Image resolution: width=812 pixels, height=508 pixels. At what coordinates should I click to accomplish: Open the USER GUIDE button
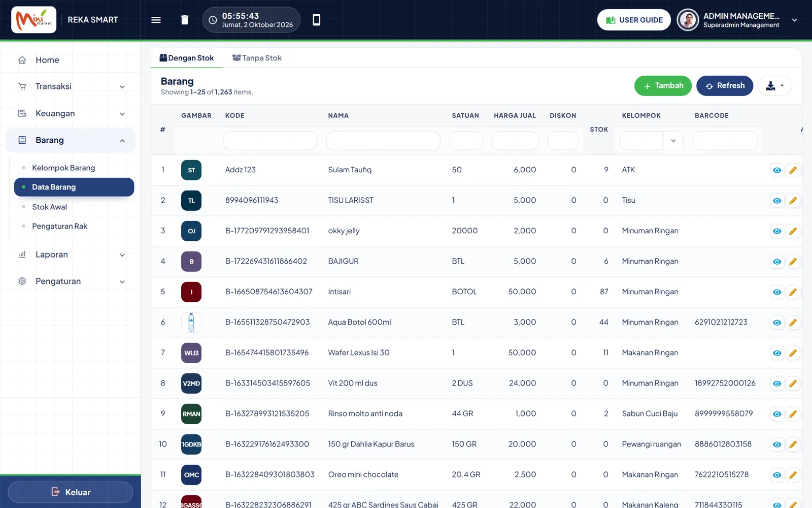634,20
